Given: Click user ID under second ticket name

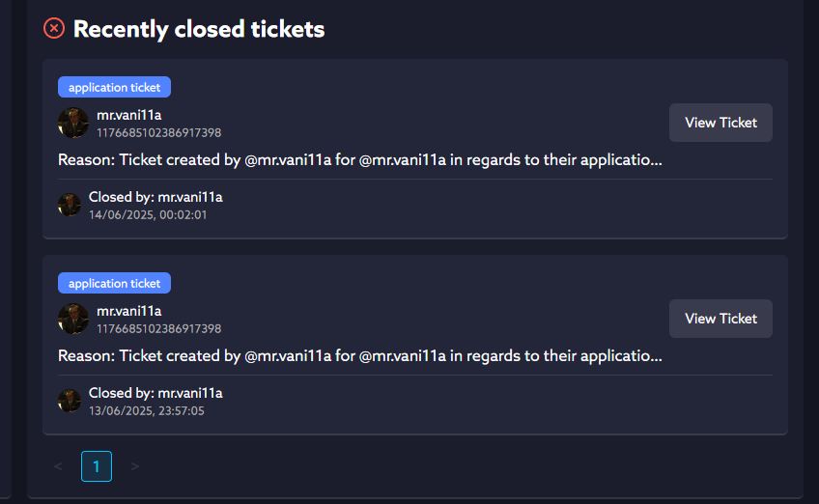Looking at the screenshot, I should [158, 328].
